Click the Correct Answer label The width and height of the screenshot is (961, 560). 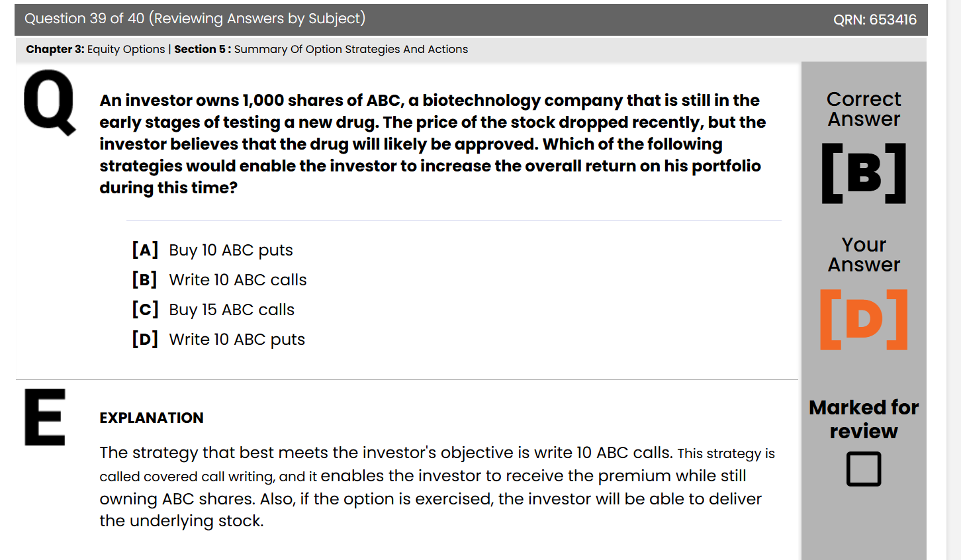pyautogui.click(x=863, y=109)
